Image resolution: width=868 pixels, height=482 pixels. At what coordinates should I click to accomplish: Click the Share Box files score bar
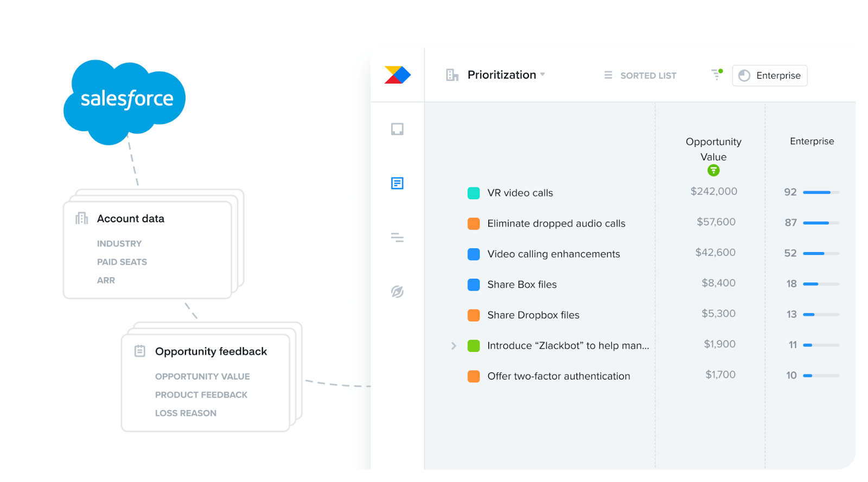pyautogui.click(x=821, y=284)
